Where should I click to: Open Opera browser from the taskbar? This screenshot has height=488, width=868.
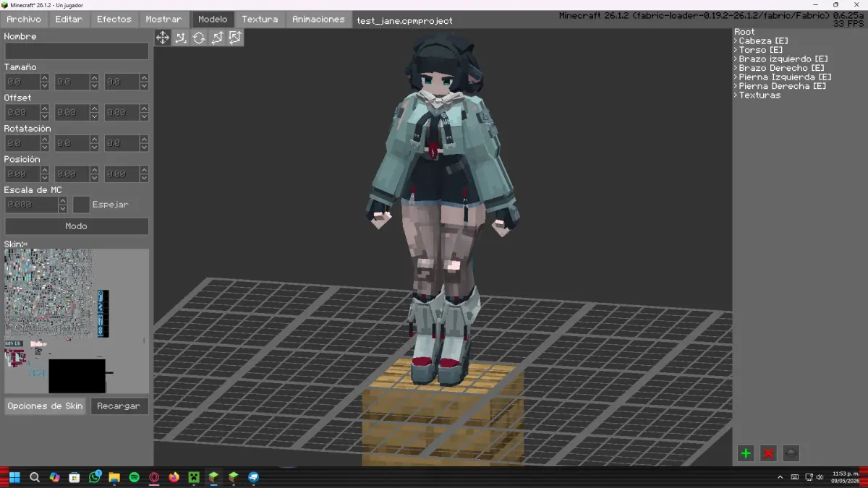pyautogui.click(x=154, y=477)
